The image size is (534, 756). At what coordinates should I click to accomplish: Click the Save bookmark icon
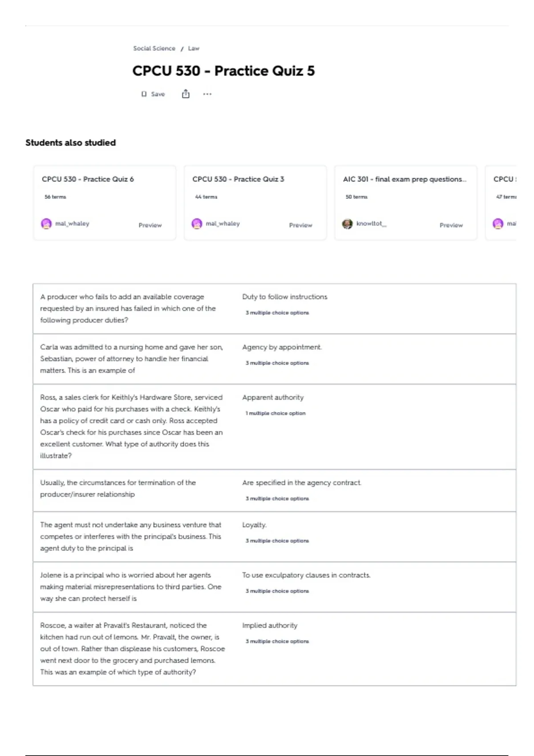tap(144, 94)
